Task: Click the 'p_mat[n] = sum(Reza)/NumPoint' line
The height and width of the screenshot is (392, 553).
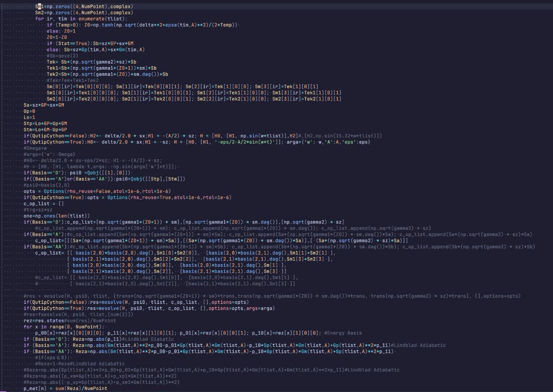Action: (65, 388)
